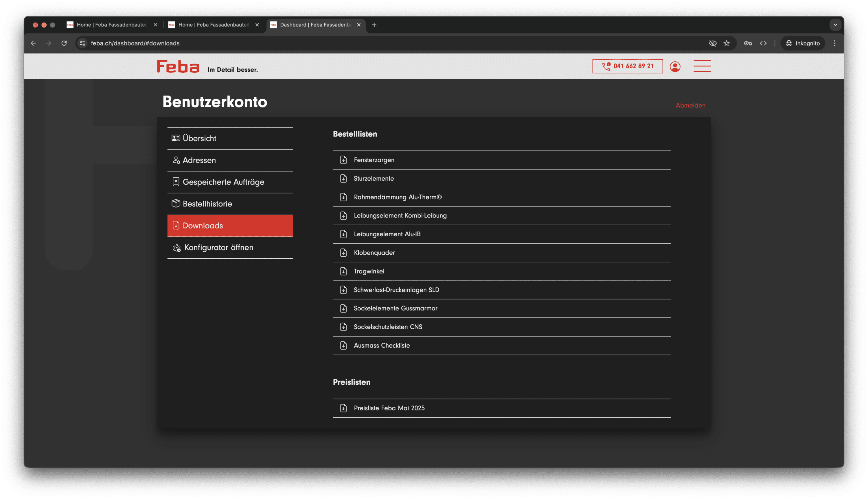Open the hamburger menu
The height and width of the screenshot is (499, 868).
702,66
